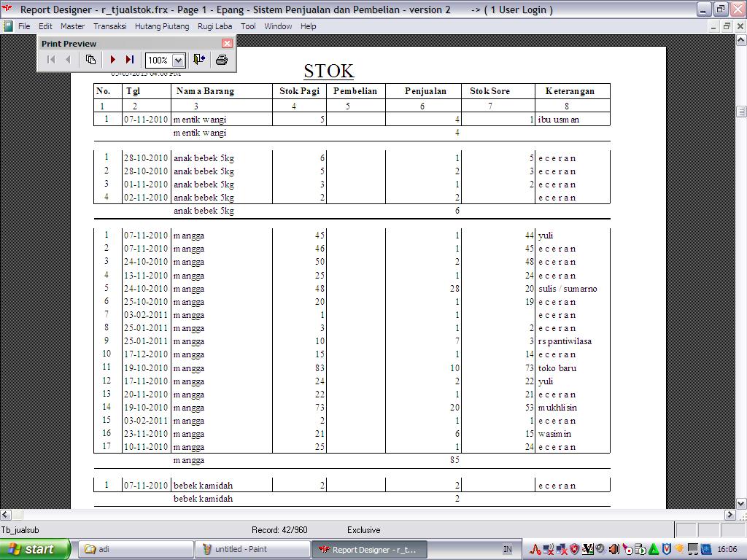Click the vertical scrollbar down arrow
Screen dimensions: 747x560
(x=741, y=503)
